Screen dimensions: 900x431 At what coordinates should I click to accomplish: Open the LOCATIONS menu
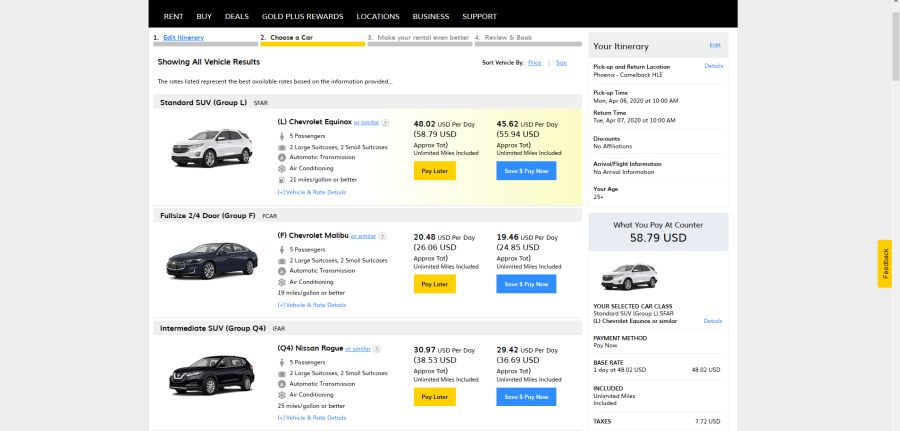pos(378,16)
